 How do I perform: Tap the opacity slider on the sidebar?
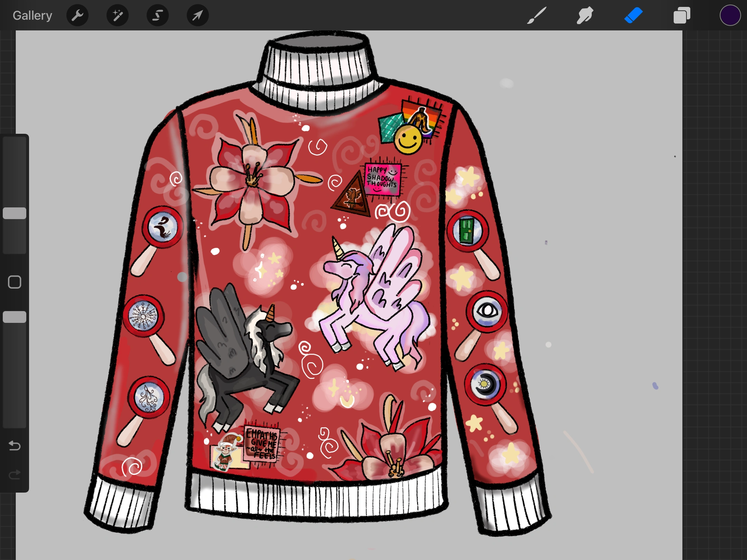click(15, 316)
